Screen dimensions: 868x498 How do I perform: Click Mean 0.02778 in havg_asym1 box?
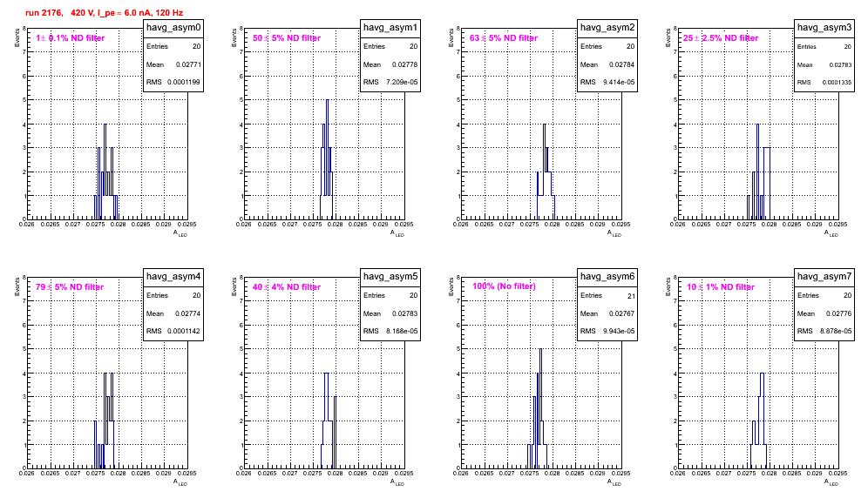[x=390, y=64]
